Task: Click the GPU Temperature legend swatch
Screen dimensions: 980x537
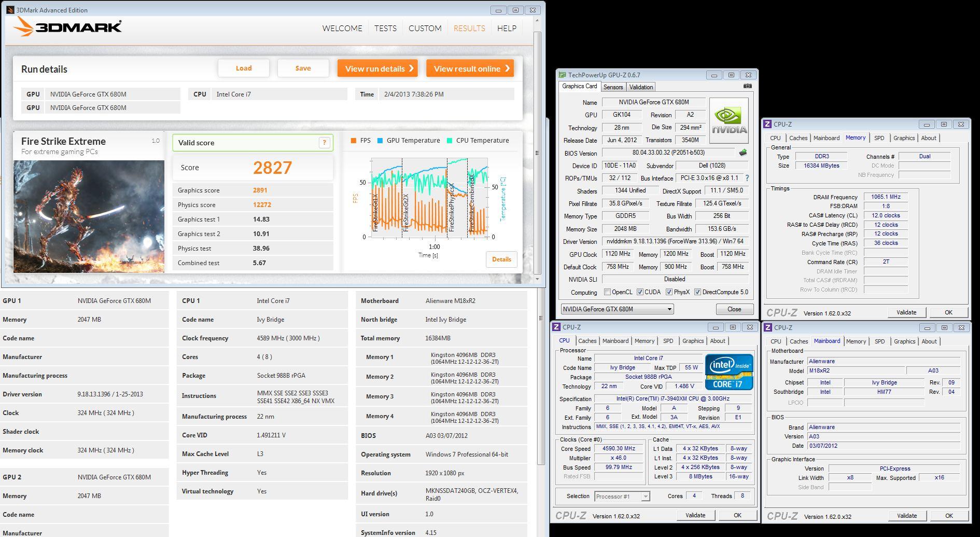Action: click(380, 141)
